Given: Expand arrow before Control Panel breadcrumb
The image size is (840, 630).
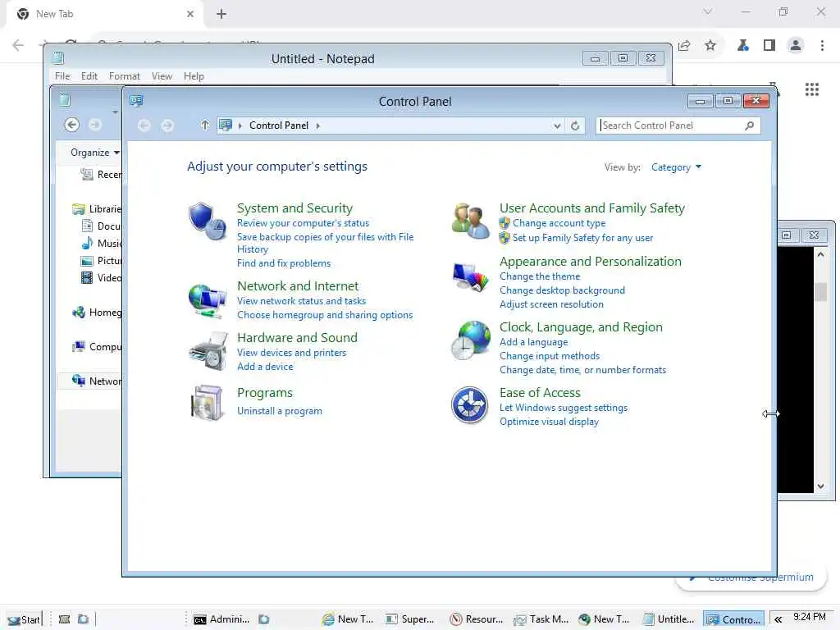Looking at the screenshot, I should [240, 126].
